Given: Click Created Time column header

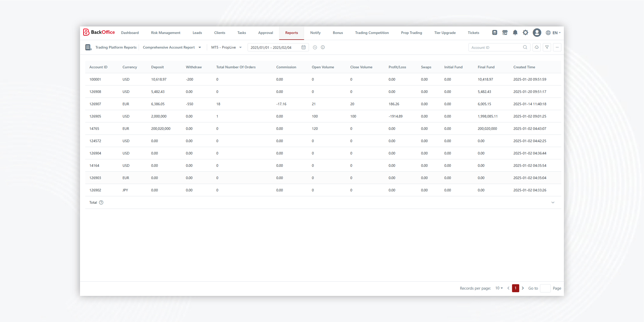Looking at the screenshot, I should [x=524, y=67].
